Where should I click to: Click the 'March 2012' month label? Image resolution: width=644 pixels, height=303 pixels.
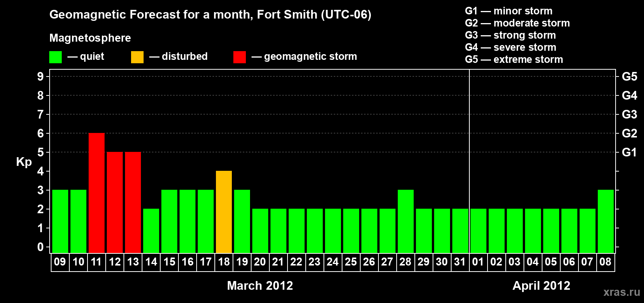click(260, 286)
